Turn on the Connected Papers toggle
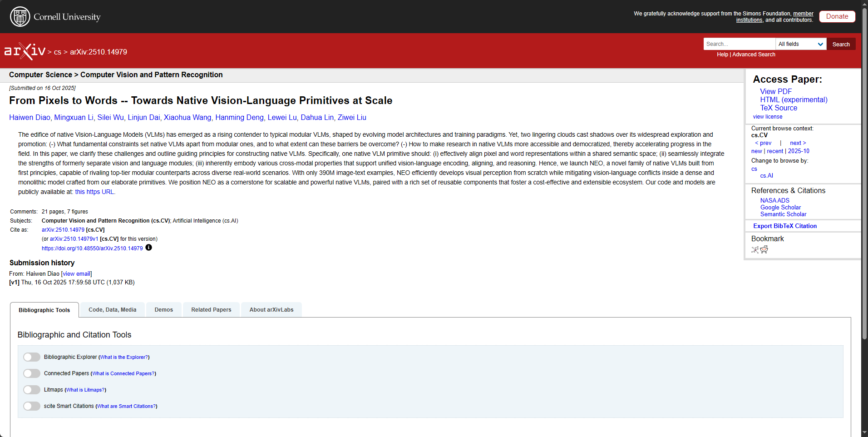The image size is (868, 437). 32,373
